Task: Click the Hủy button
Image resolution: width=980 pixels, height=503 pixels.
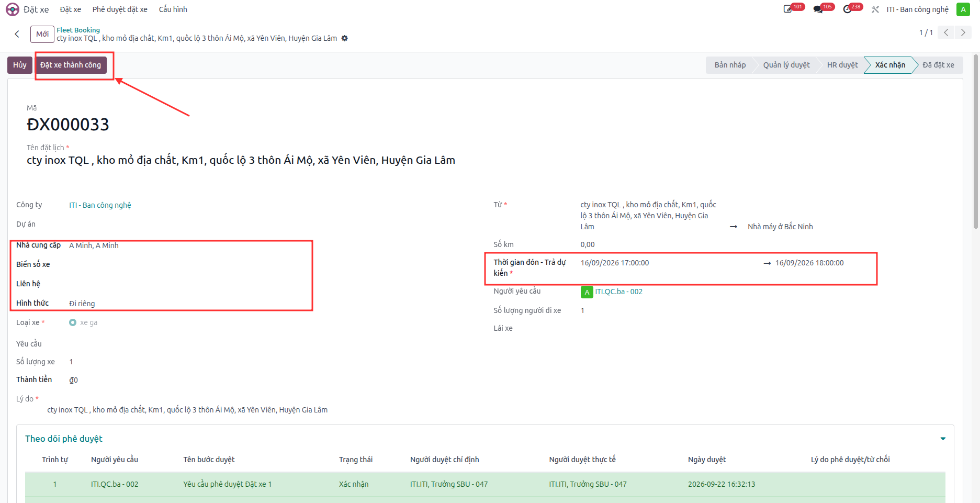Action: [20, 65]
